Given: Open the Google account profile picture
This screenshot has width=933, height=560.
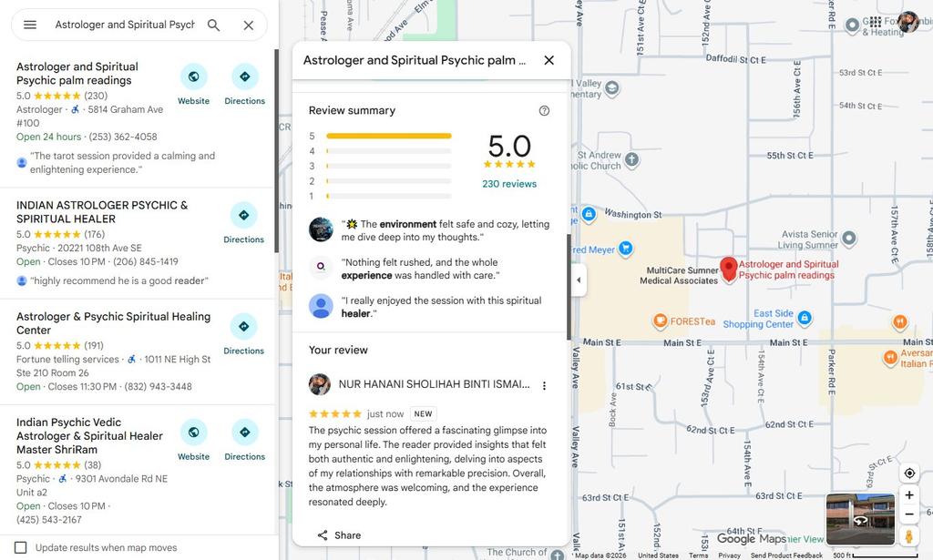Looking at the screenshot, I should (908, 22).
